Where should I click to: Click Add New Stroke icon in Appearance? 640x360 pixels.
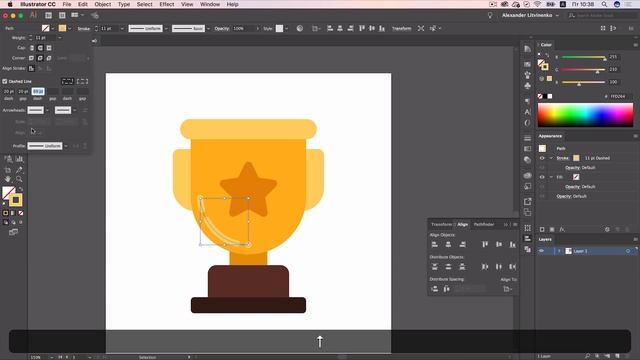pos(542,229)
